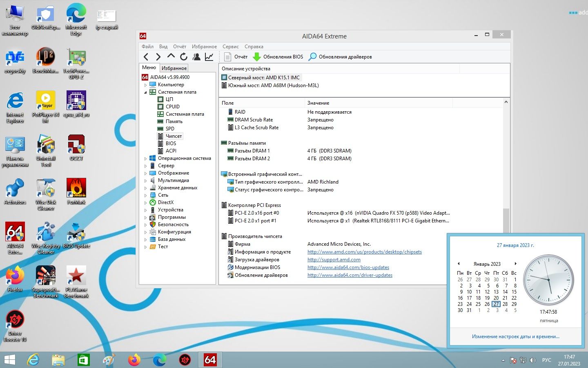Select the BIOS item in the tree

(171, 144)
